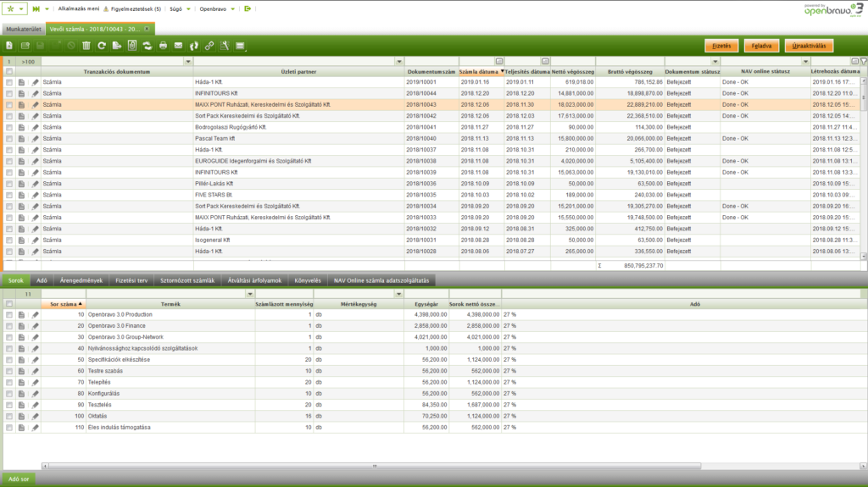The height and width of the screenshot is (487, 868).
Task: Open form icon for Telepítés line
Action: tap(21, 383)
